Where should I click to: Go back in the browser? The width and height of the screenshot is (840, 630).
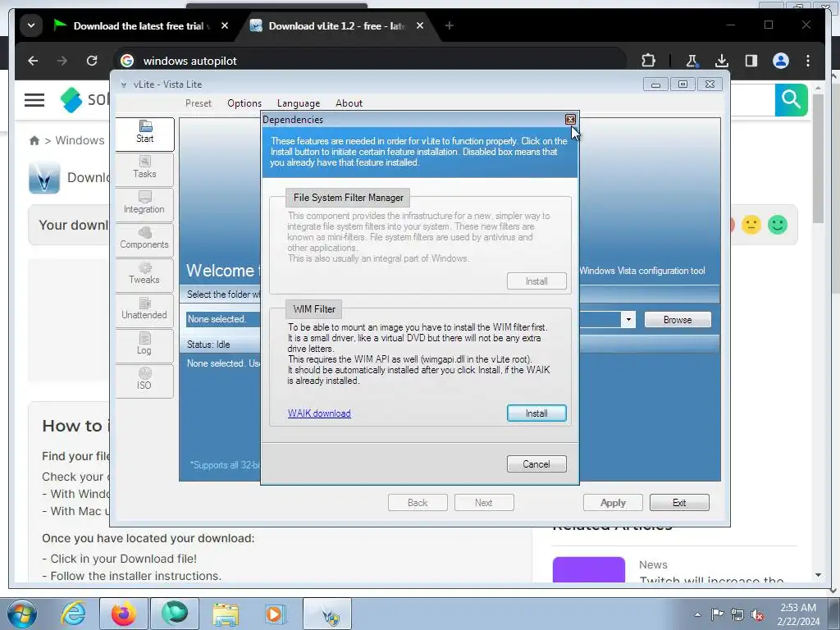33,61
